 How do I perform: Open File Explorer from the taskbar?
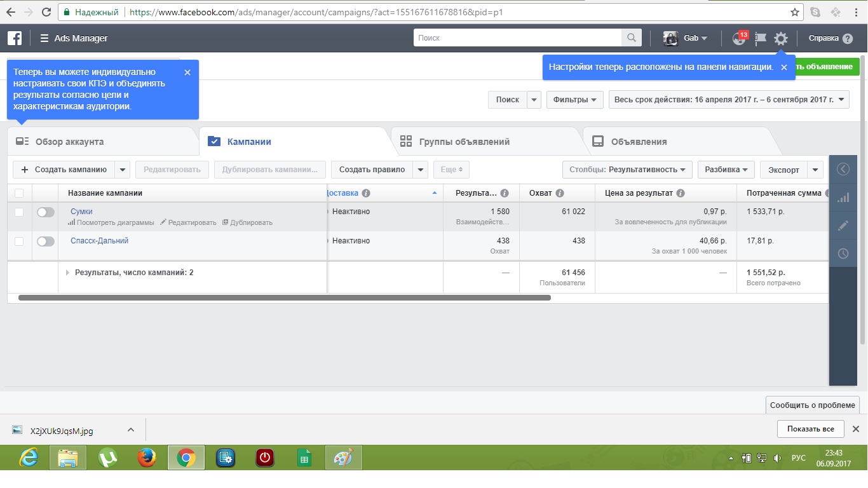68,457
